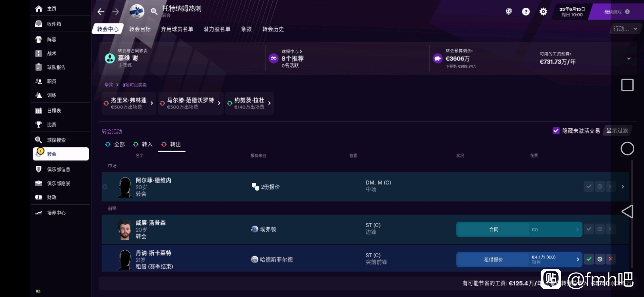The image size is (644, 297).
Task: Expand the budget panel chevron
Action: pyautogui.click(x=629, y=59)
